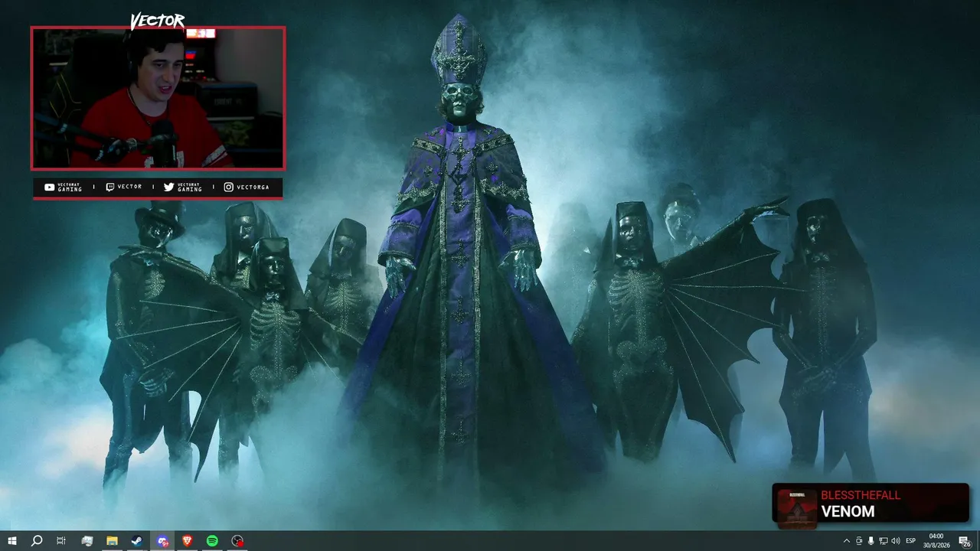
Task: Open the volume speaker tray icon
Action: (895, 541)
